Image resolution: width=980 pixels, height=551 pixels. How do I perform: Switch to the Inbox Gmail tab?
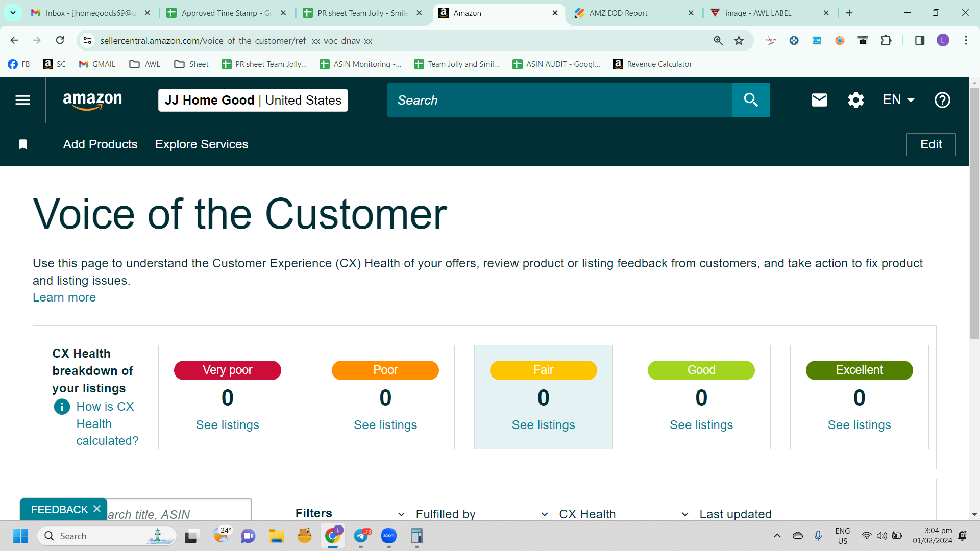click(91, 13)
